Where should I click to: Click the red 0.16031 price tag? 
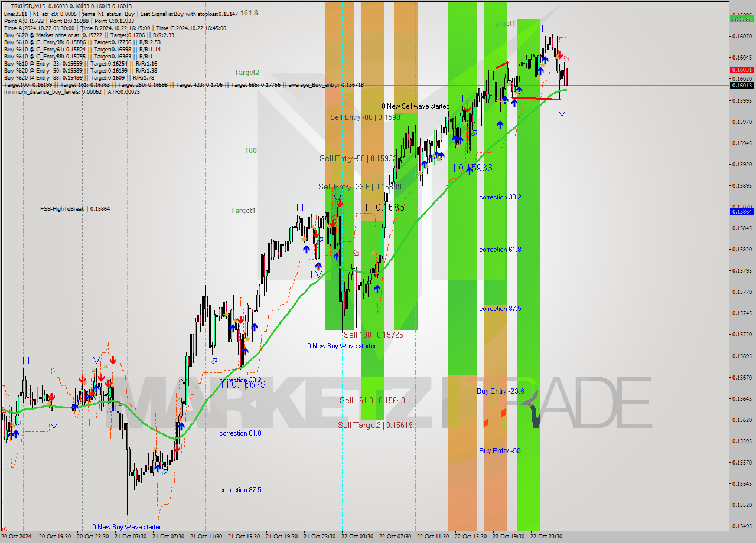(x=742, y=70)
